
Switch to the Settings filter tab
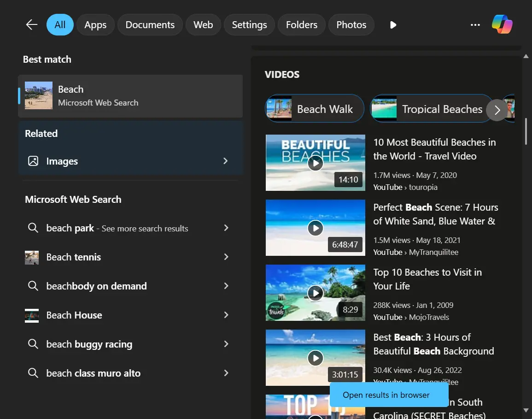(x=249, y=25)
